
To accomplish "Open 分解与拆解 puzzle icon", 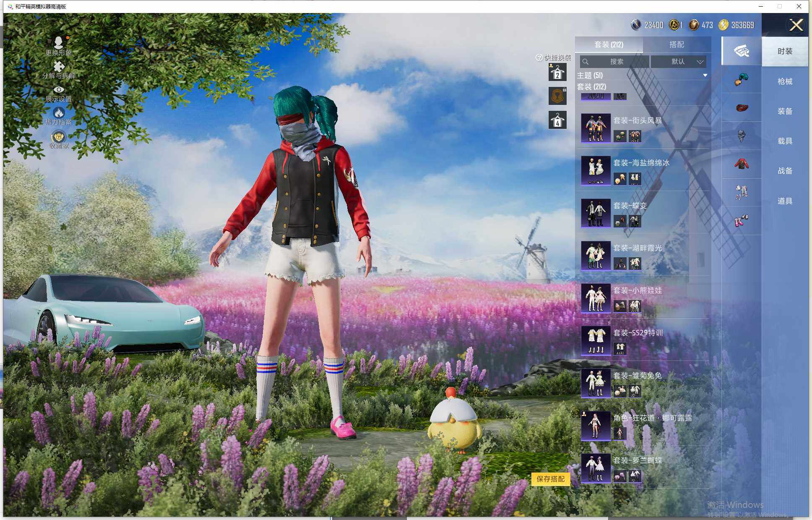I will pyautogui.click(x=59, y=67).
